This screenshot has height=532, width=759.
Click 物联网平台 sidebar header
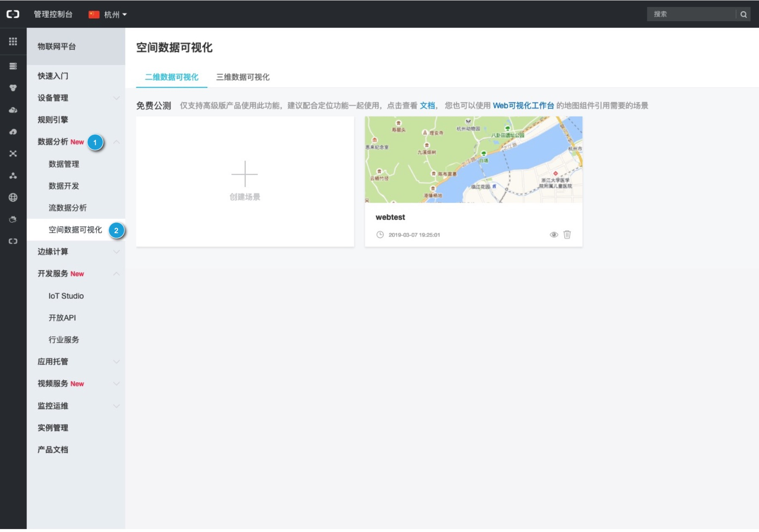[x=76, y=46]
